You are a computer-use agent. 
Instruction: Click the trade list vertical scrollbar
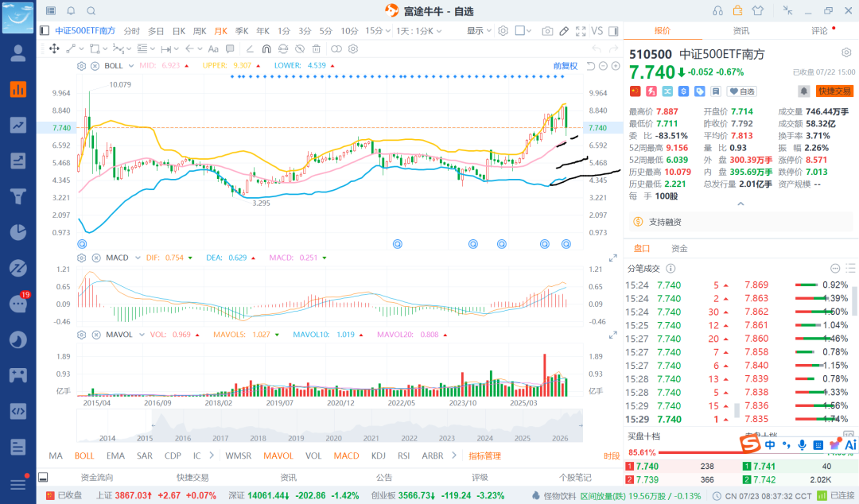[x=853, y=301]
